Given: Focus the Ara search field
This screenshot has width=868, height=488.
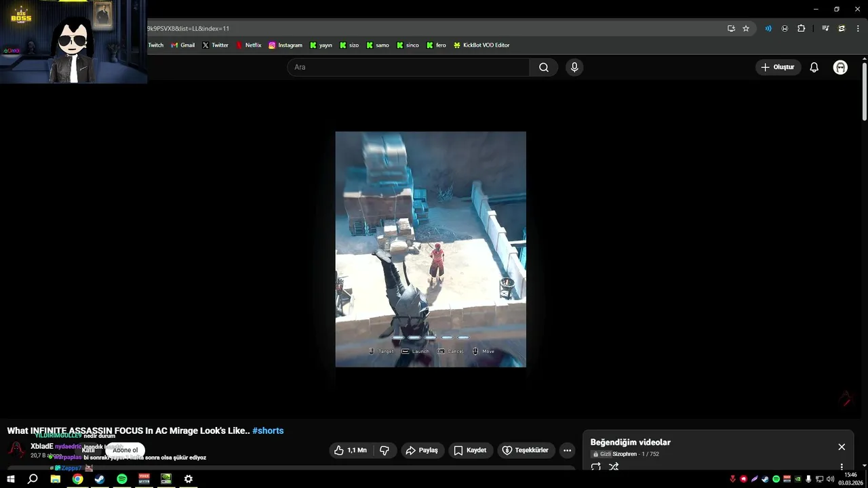Looking at the screenshot, I should (x=408, y=67).
